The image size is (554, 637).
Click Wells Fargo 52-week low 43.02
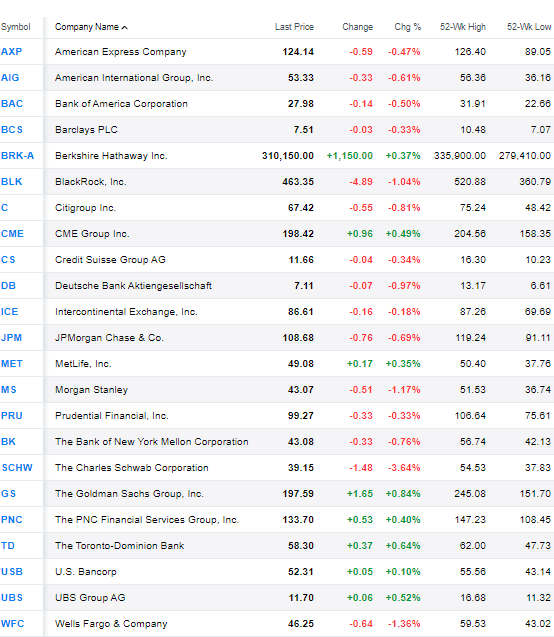tap(538, 624)
